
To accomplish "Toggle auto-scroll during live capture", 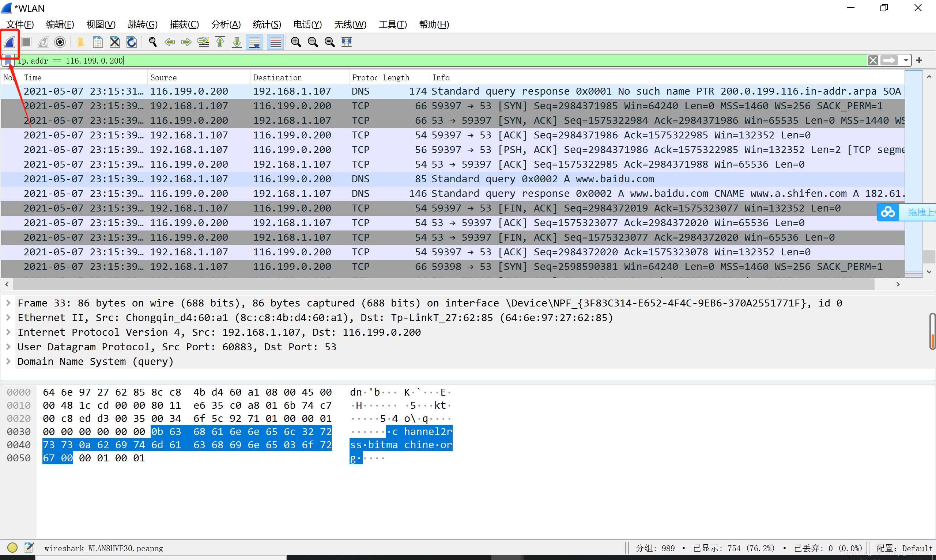I will tap(254, 42).
